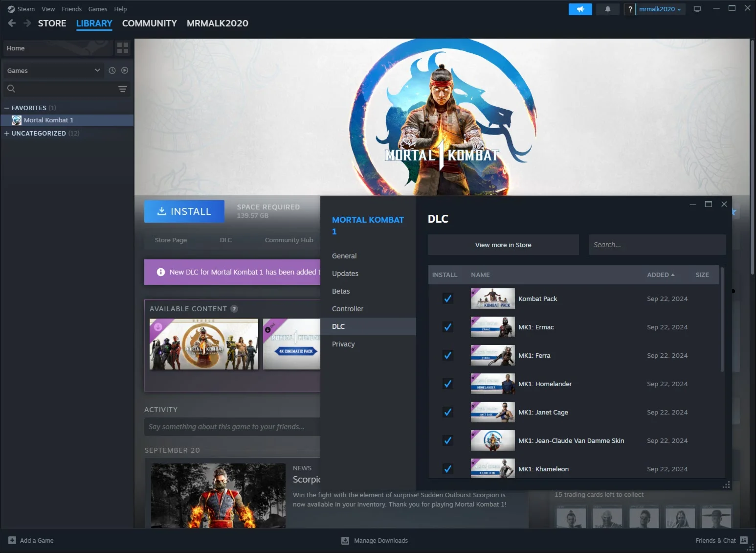The width and height of the screenshot is (756, 553).
Task: Open the COMMUNITY navigation tab
Action: pos(149,23)
